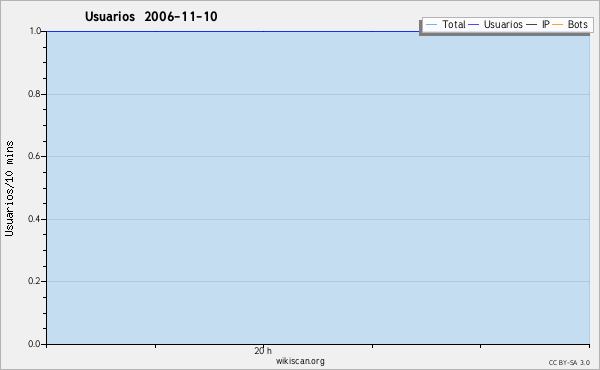Click the 1.0 y-axis value

[35, 31]
